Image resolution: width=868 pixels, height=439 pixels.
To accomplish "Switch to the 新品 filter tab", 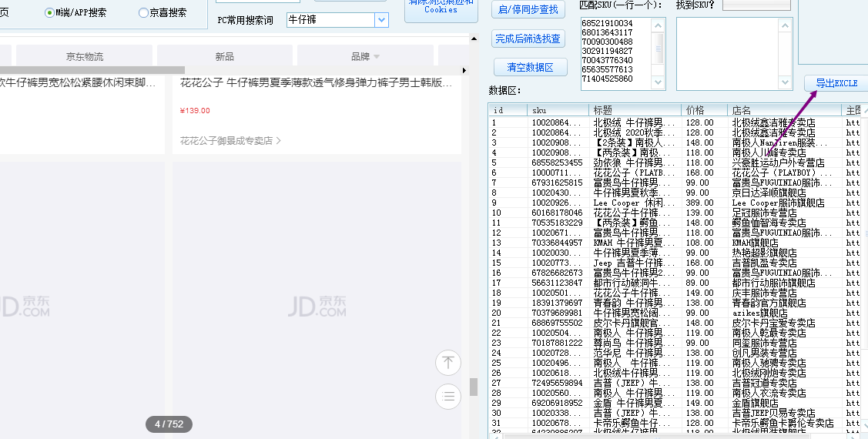I will click(x=225, y=56).
